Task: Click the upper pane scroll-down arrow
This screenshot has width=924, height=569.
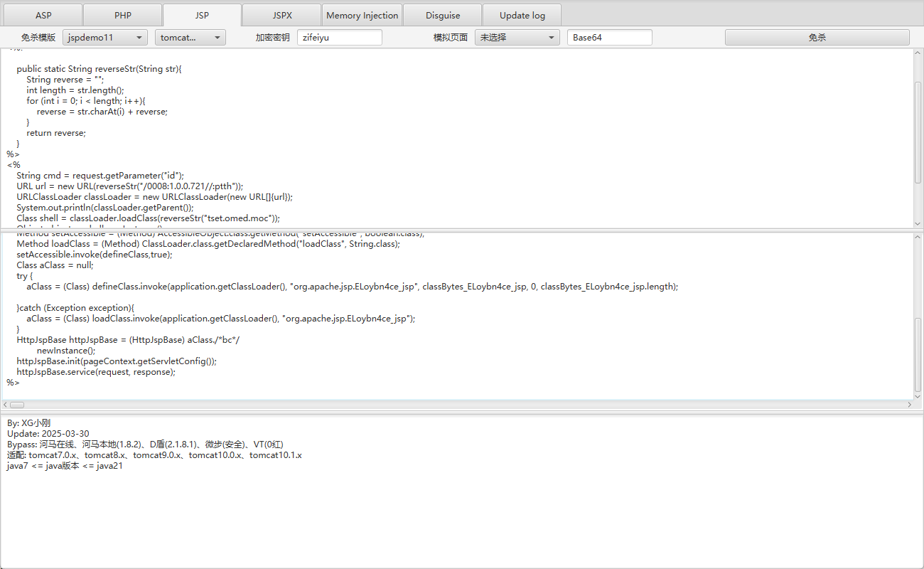Action: coord(918,223)
